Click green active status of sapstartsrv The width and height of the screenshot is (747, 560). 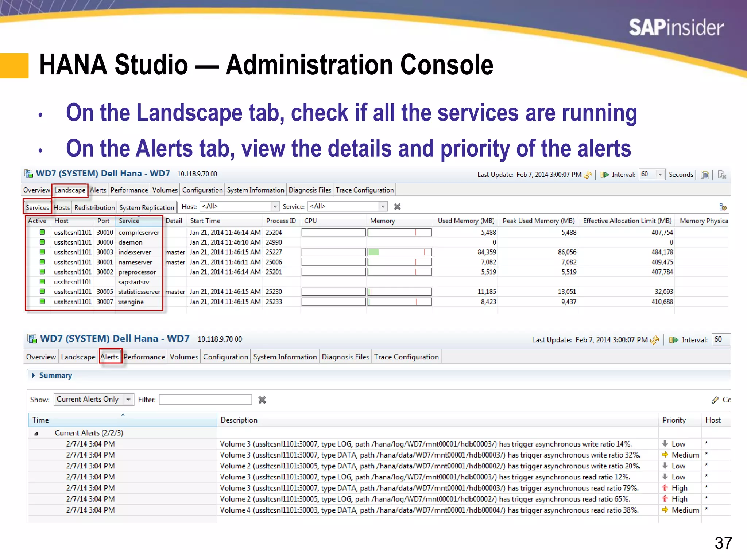42,281
